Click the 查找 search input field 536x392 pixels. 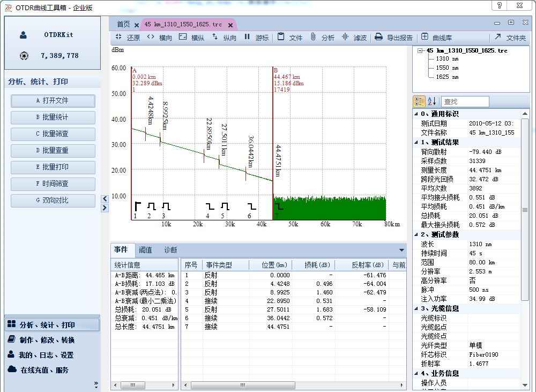465,101
